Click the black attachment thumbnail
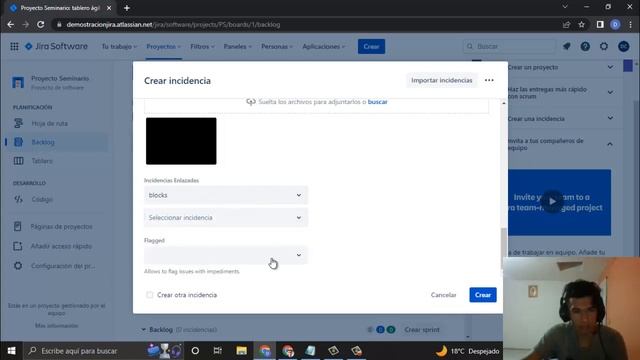This screenshot has height=360, width=640. point(181,141)
